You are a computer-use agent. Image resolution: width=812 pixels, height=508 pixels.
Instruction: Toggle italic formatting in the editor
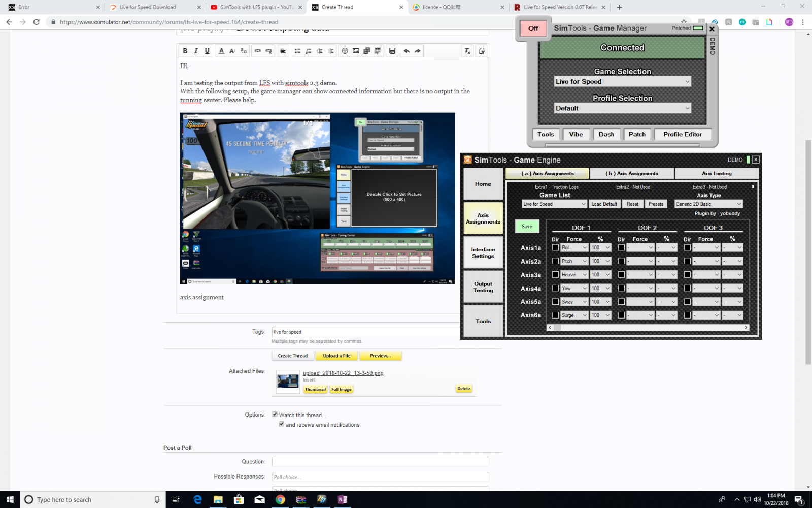pos(196,51)
